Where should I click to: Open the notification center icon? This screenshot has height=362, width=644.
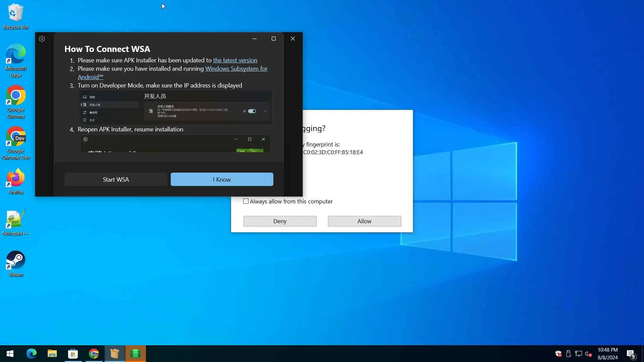(631, 354)
